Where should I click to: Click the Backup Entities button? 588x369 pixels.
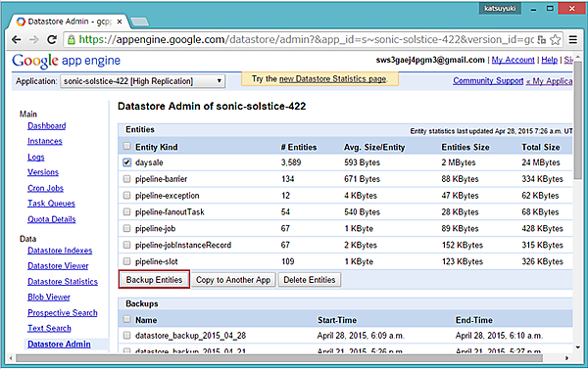coord(154,280)
